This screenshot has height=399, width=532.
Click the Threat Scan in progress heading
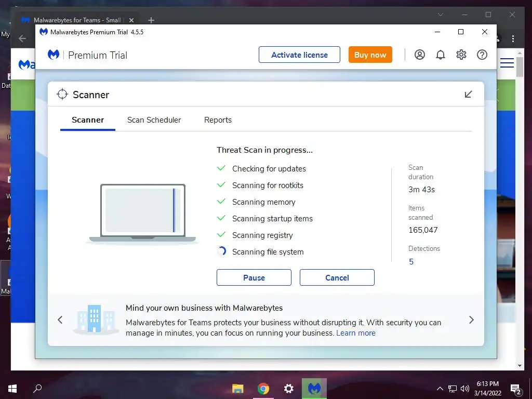[x=264, y=150]
